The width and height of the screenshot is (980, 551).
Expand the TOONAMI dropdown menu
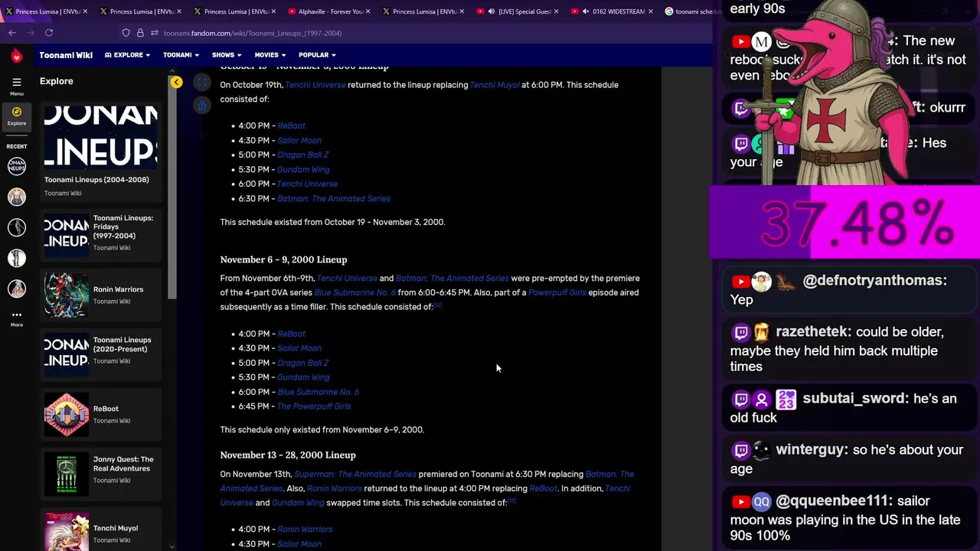point(181,55)
